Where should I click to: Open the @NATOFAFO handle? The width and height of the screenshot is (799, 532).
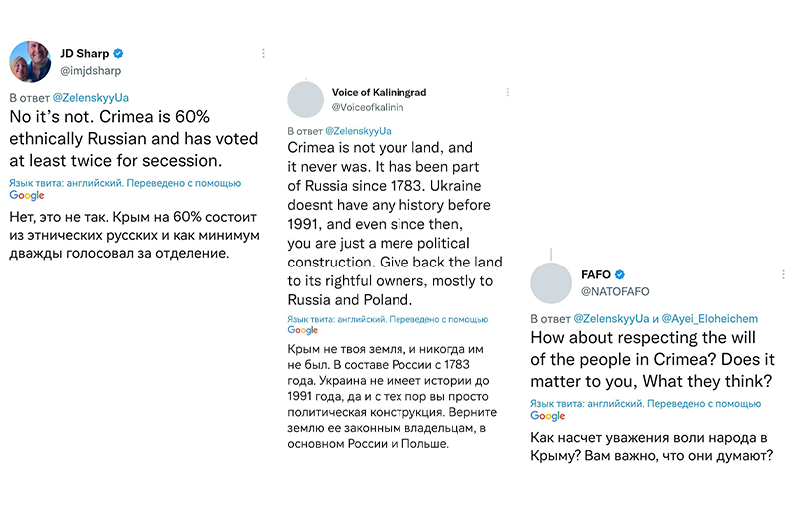point(615,291)
